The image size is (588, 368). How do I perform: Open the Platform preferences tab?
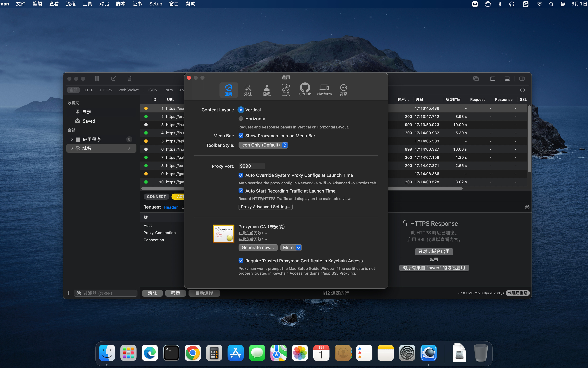324,90
